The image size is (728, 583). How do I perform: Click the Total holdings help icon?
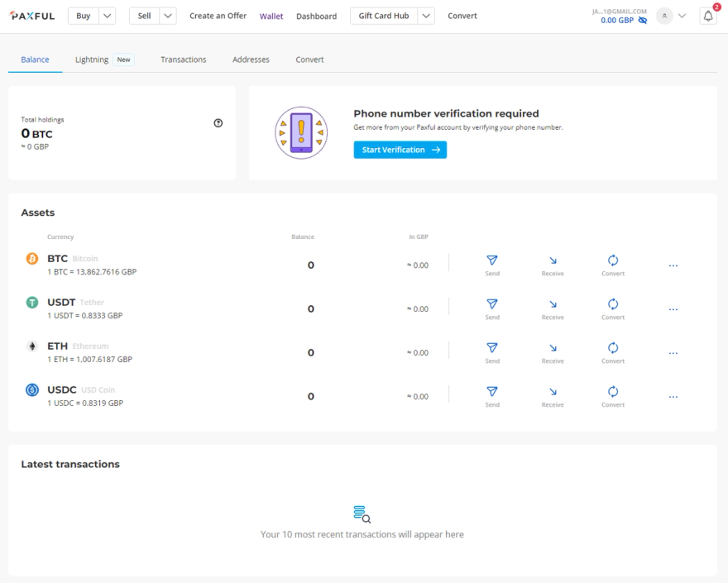(x=218, y=123)
